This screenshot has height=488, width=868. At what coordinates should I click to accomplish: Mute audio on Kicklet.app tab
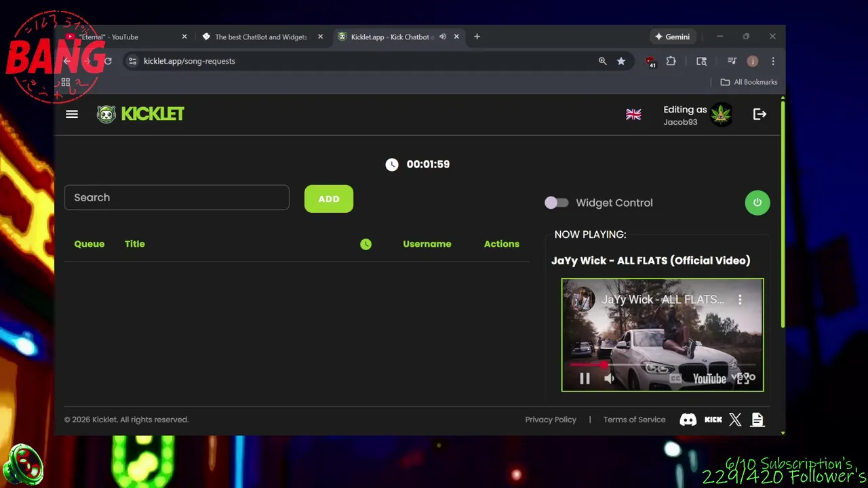coord(443,37)
